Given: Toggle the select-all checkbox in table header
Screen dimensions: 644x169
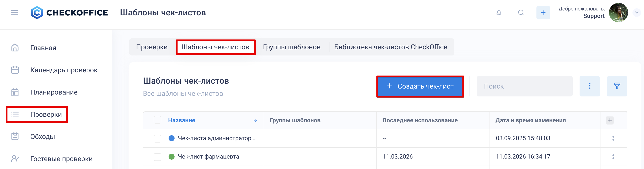Looking at the screenshot, I should point(157,120).
